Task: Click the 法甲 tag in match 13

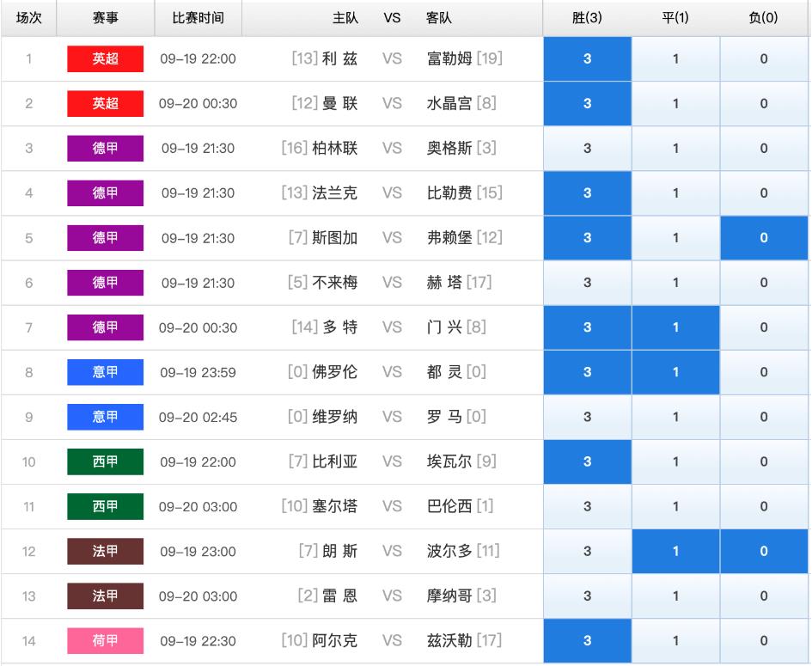Action: pos(105,596)
